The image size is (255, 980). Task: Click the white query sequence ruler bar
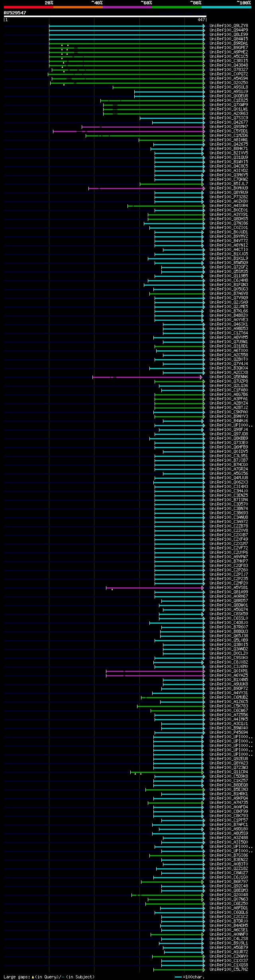(x=105, y=16)
